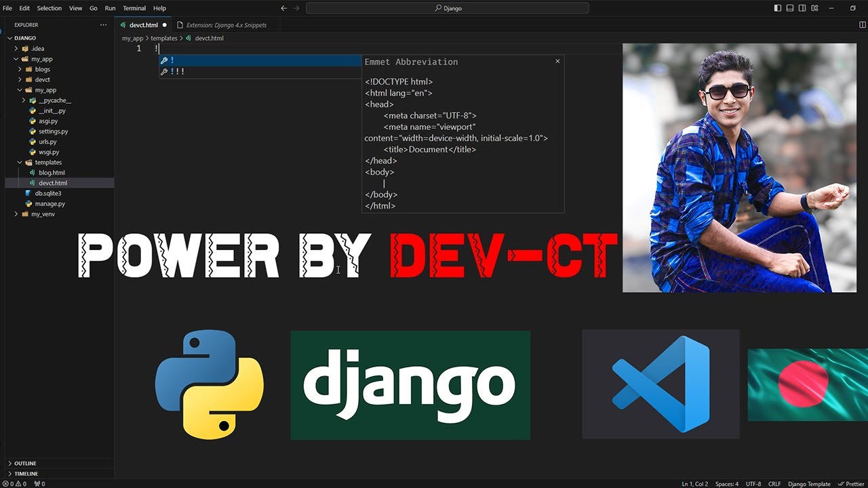Click Ln 1, Col 2 cursor position
This screenshot has width=868, height=488.
click(695, 484)
